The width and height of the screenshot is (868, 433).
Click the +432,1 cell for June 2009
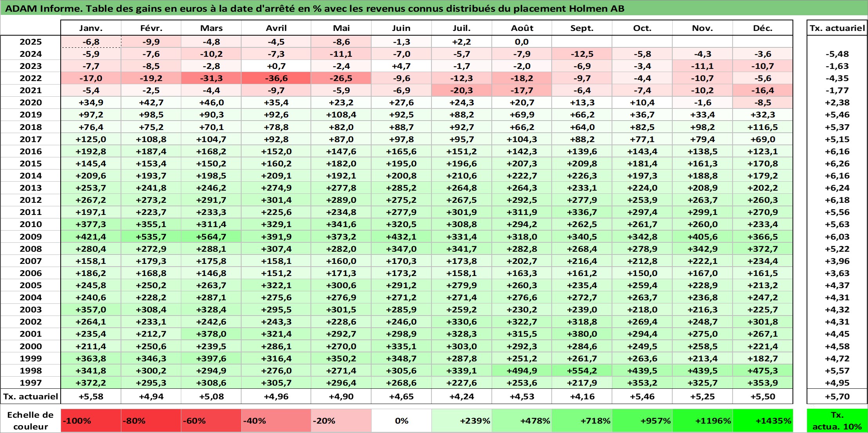[x=401, y=236]
